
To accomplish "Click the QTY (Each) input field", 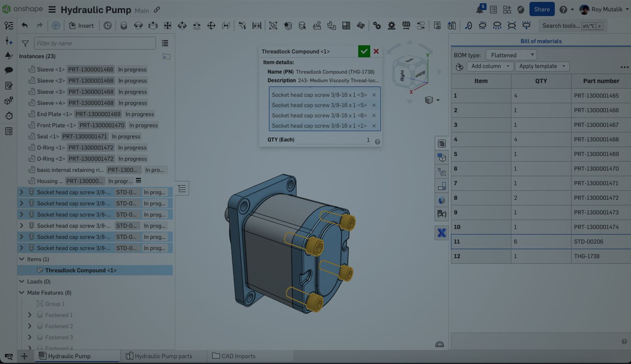I will 343,139.
